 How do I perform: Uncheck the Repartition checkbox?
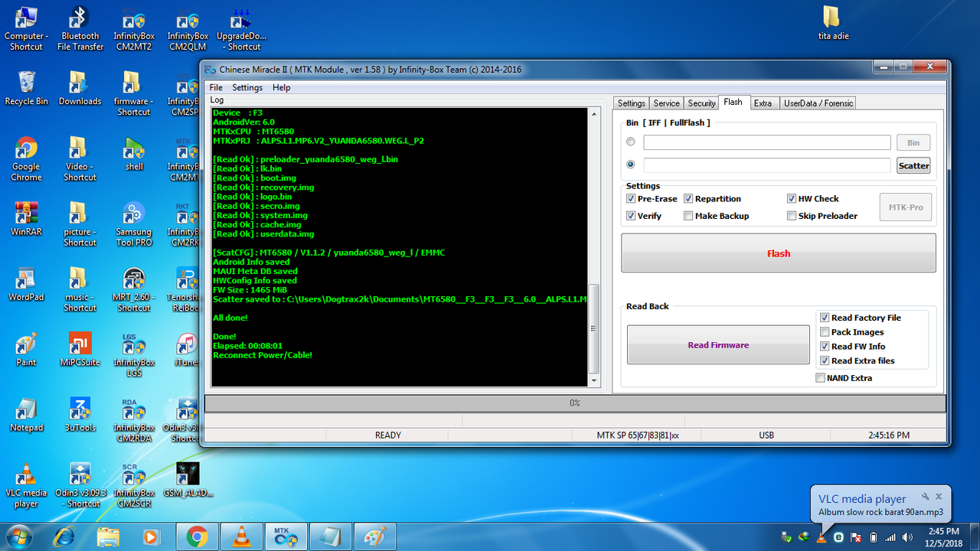click(x=688, y=198)
